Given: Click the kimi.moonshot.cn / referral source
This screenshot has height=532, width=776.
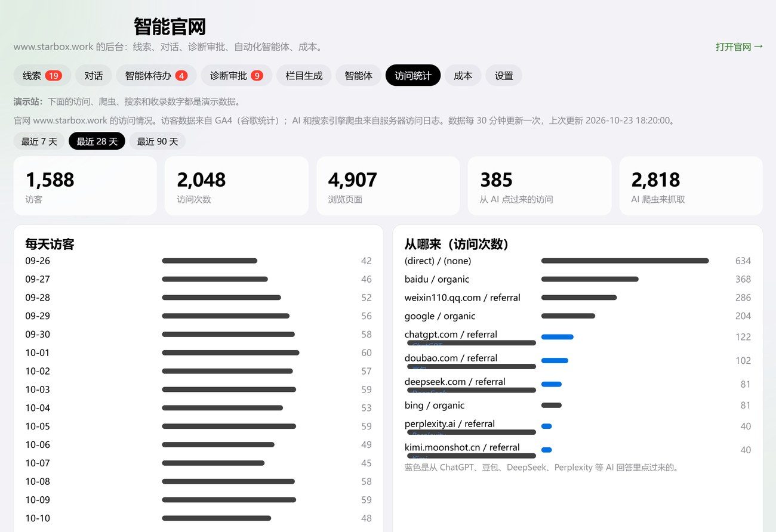Looking at the screenshot, I should pyautogui.click(x=462, y=447).
